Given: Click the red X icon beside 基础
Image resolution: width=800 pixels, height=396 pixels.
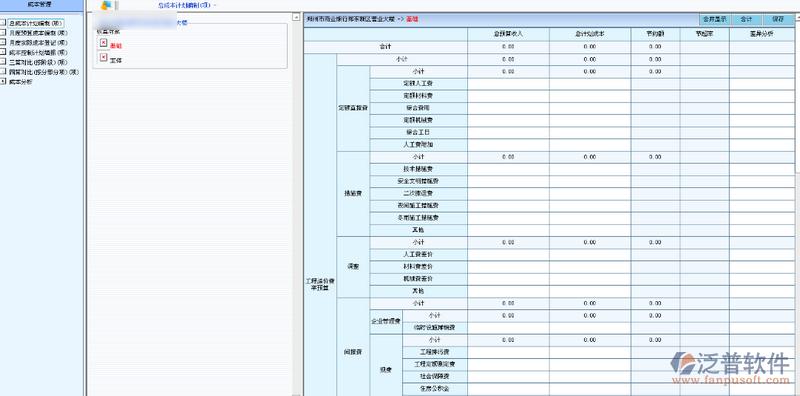Looking at the screenshot, I should click(x=104, y=43).
